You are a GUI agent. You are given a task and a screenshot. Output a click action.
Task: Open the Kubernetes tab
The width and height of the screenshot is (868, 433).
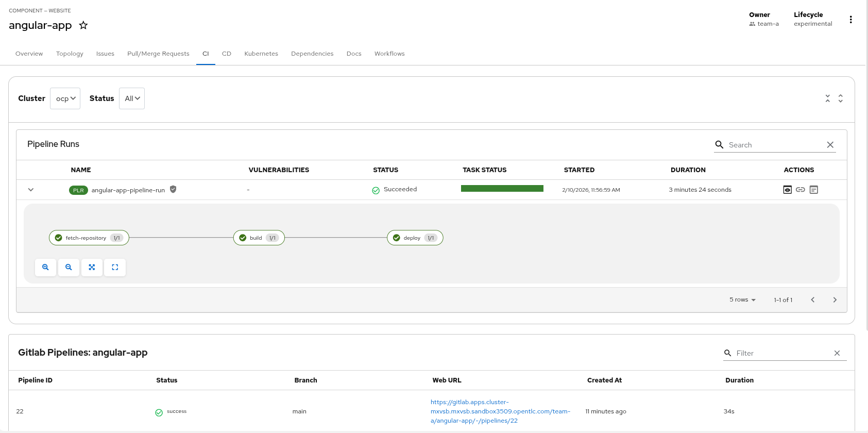pos(261,54)
